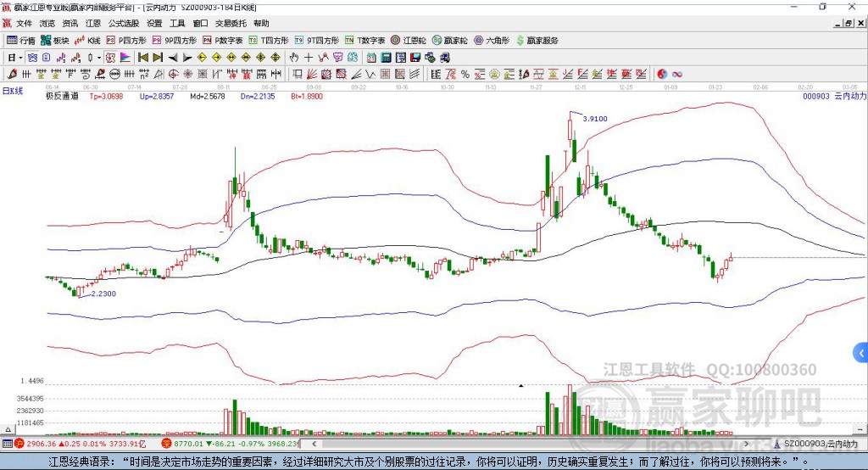This screenshot has width=868, height=470.
Task: Switch to the K线 chart view
Action: pos(87,41)
